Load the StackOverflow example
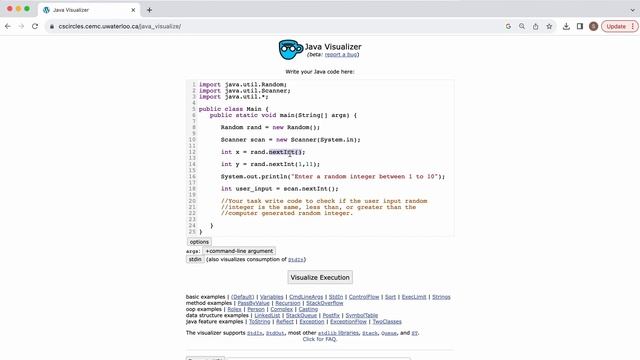Image resolution: width=640 pixels, height=360 pixels. (x=325, y=303)
